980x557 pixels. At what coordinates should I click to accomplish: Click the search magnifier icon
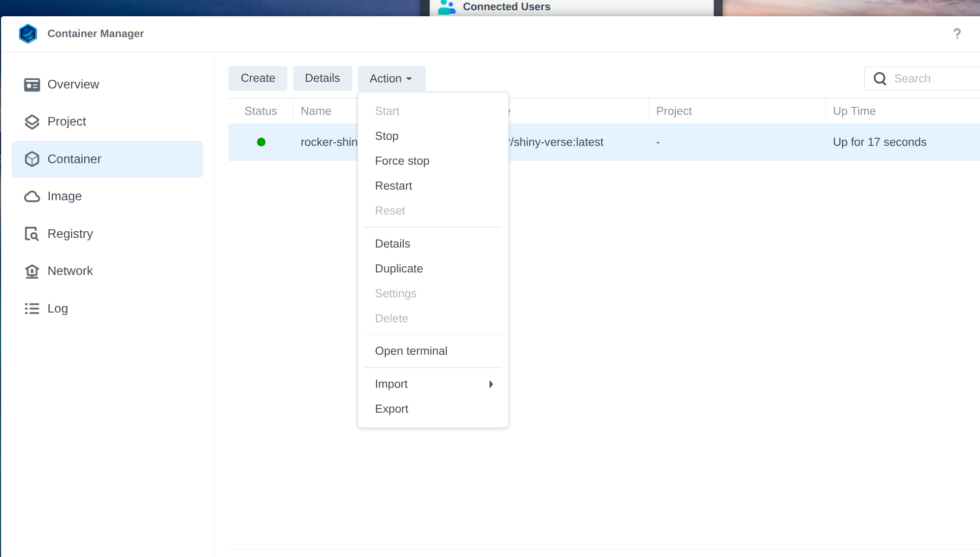click(x=880, y=79)
